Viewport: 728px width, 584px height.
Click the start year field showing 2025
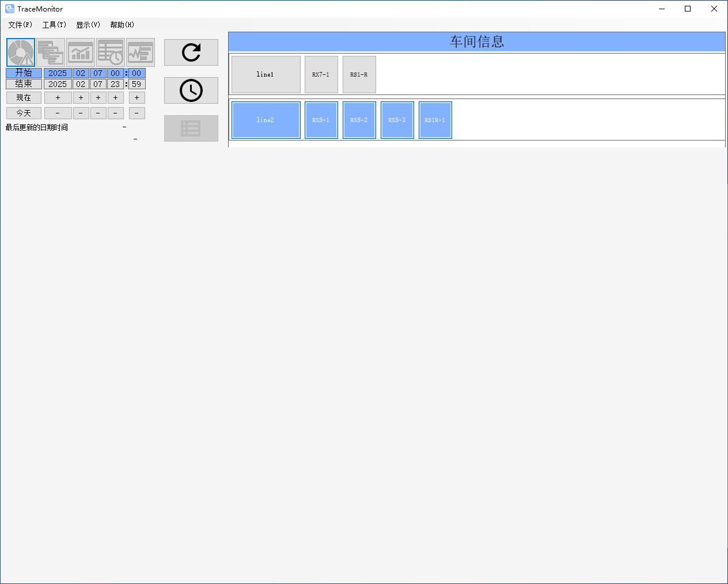point(58,73)
